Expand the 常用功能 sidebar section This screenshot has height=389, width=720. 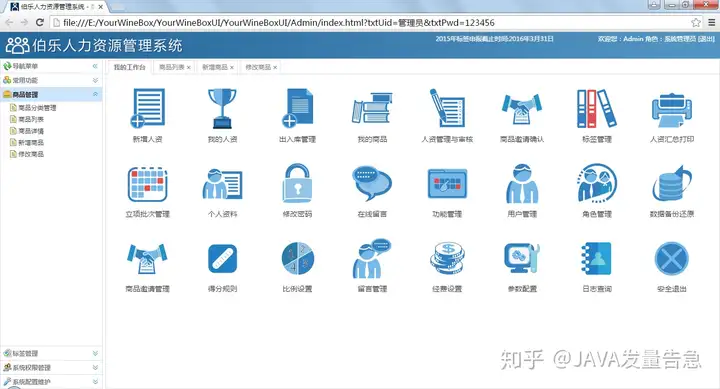(51, 80)
